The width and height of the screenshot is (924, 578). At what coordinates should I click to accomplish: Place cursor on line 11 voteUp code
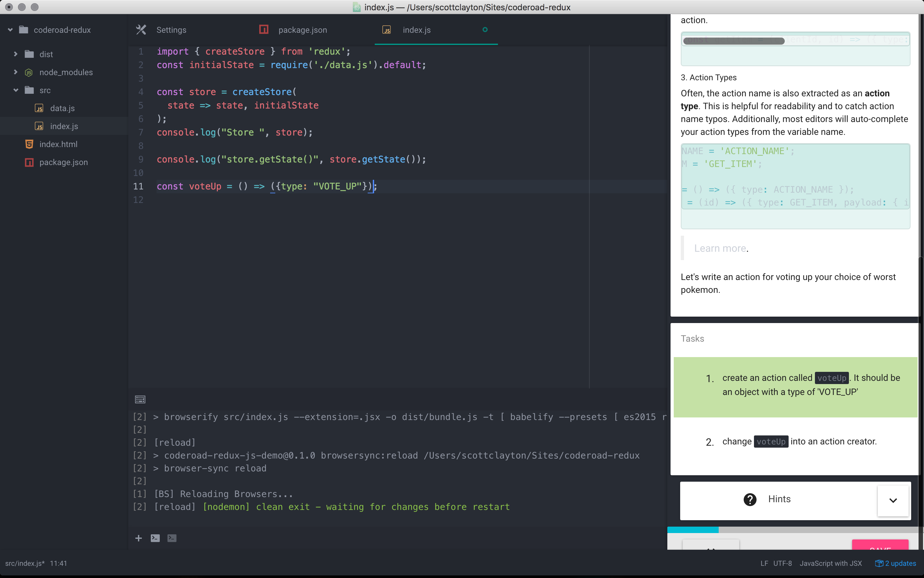[x=267, y=186]
